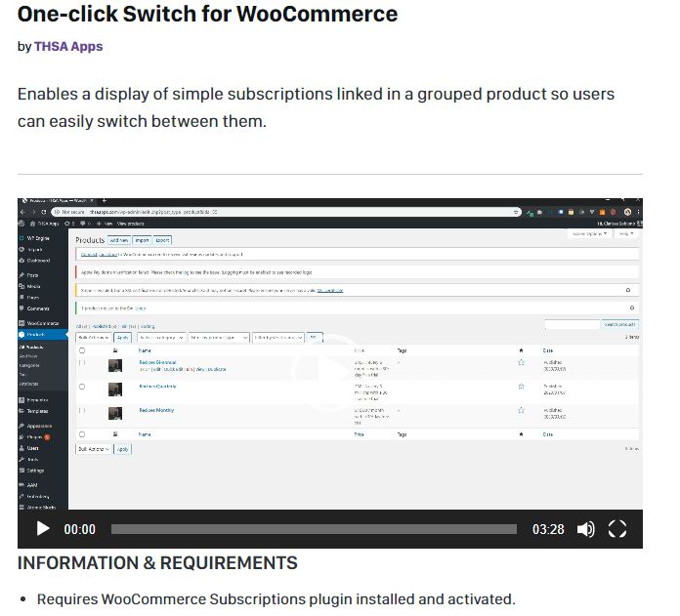The height and width of the screenshot is (616, 680).
Task: Expand the top Bulk Actions dropdown
Action: tap(94, 337)
